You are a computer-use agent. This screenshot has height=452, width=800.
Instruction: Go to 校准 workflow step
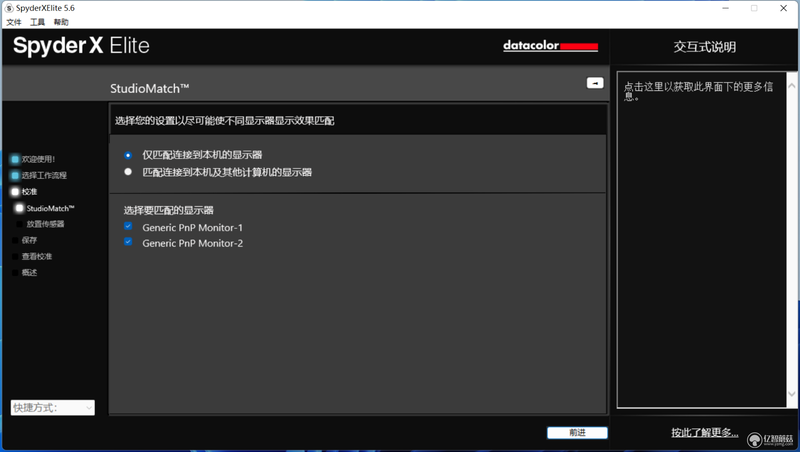pyautogui.click(x=24, y=192)
